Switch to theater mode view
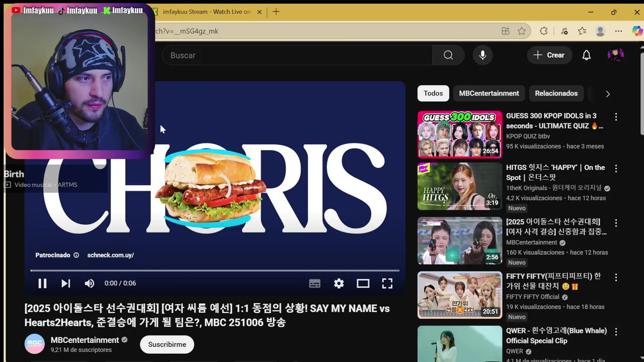 tap(363, 284)
